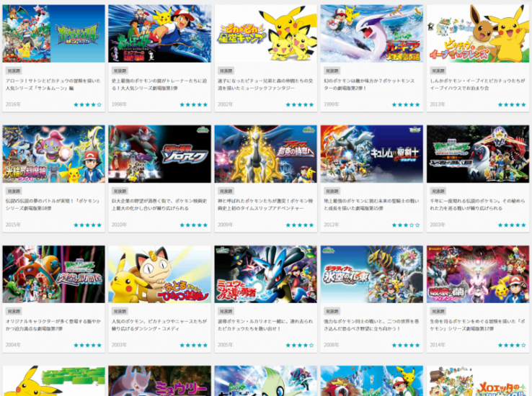The image size is (532, 396).
Task: Click description starting 幻のポケモンは敵か味方か
Action: (x=369, y=84)
